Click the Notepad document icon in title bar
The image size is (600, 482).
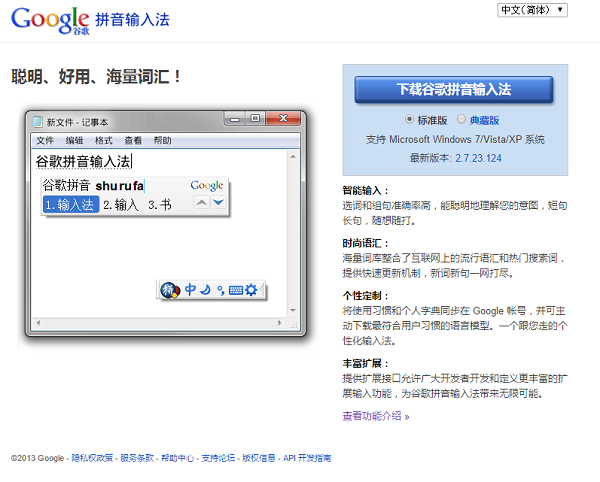click(x=37, y=122)
